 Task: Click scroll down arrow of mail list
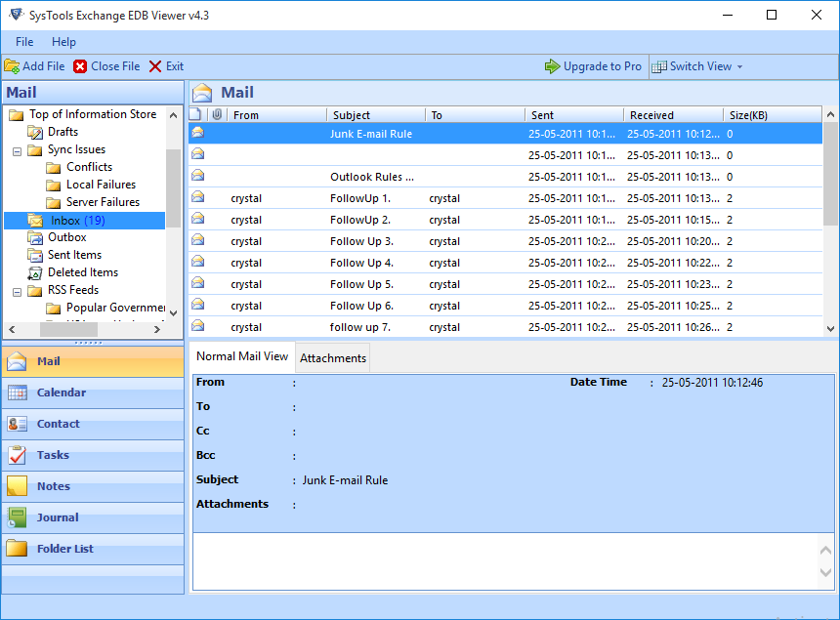(830, 329)
